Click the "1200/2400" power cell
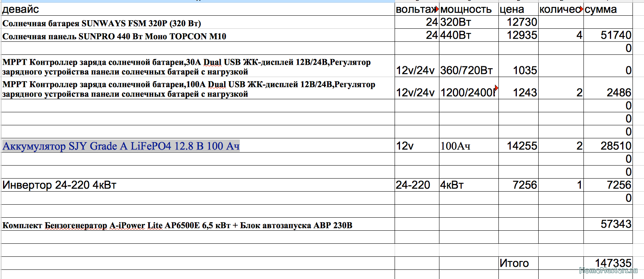Screen dimensions: 644x279 [x=469, y=88]
